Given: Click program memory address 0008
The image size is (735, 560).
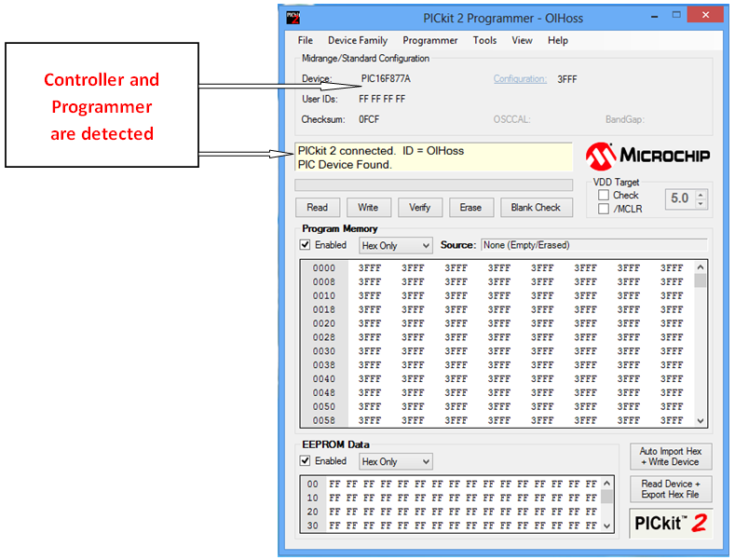Looking at the screenshot, I should 324,282.
